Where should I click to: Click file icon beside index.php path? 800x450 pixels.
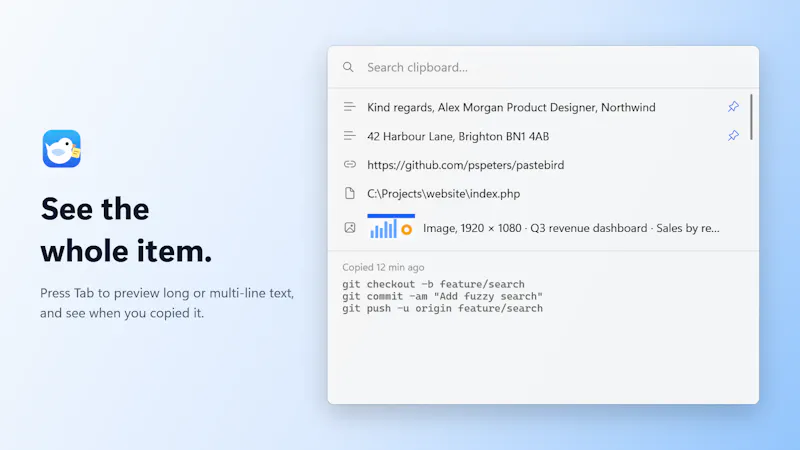point(349,193)
